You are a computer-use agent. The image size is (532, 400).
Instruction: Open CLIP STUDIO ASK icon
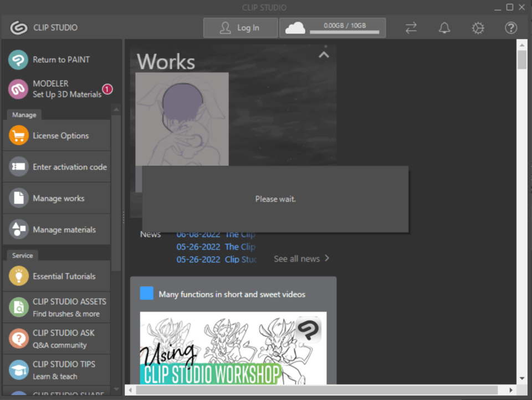19,338
